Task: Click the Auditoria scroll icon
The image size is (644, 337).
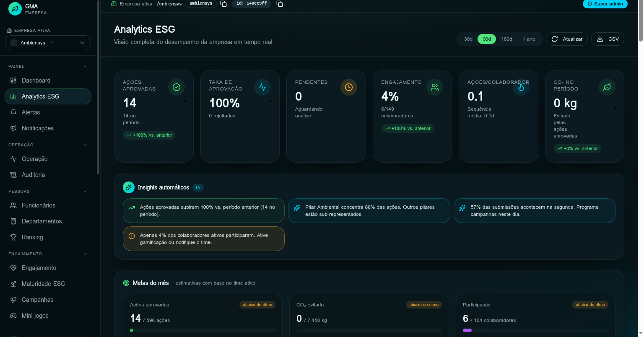Action: [13, 175]
